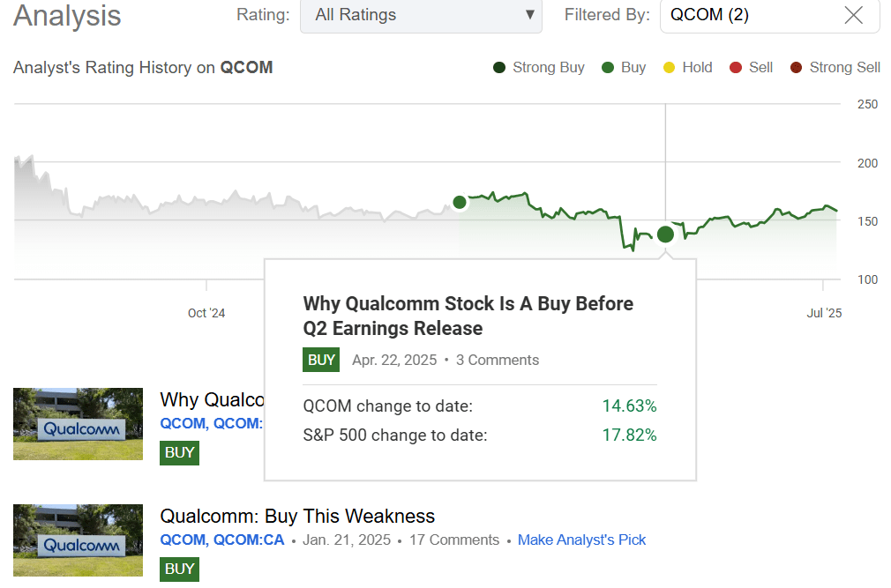
Task: Select the Hold legend marker
Action: click(670, 67)
